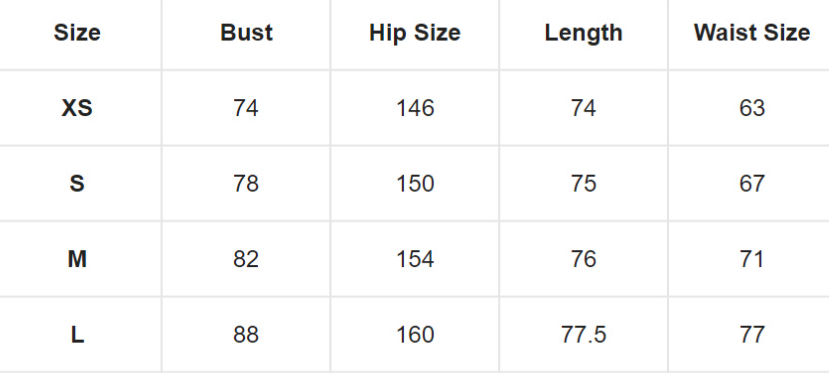Select the L hip size value 160
Screen dimensions: 829x373
pos(415,335)
